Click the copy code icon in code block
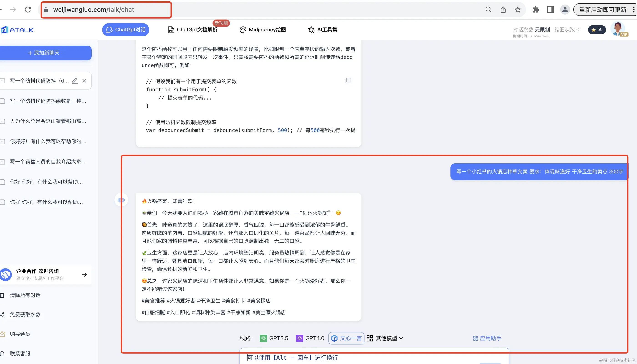Screen dimensions: 637x364 coord(348,80)
